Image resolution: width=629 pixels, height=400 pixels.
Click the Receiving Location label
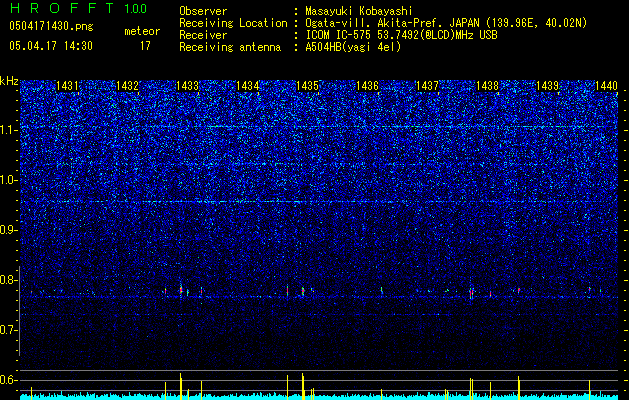(233, 23)
